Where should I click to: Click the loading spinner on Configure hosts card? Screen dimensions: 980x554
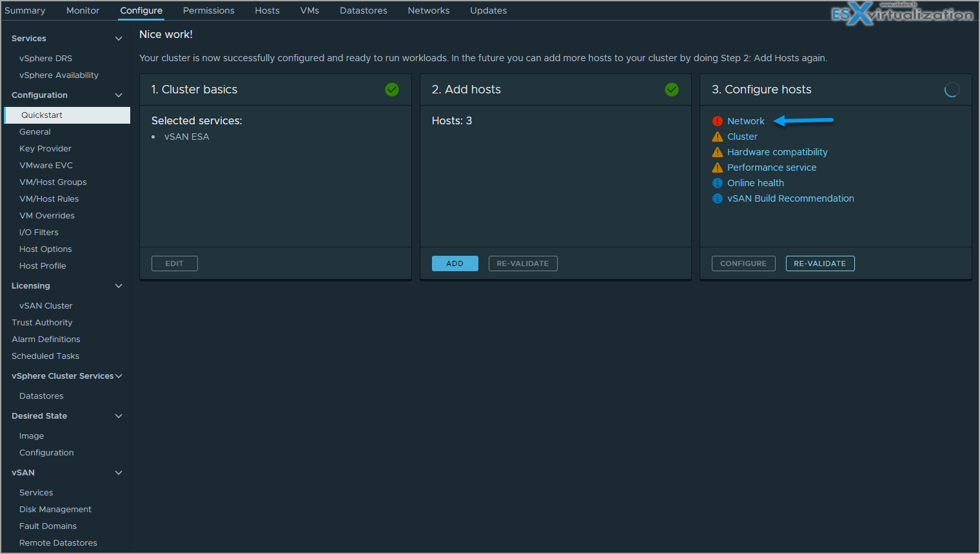point(952,90)
